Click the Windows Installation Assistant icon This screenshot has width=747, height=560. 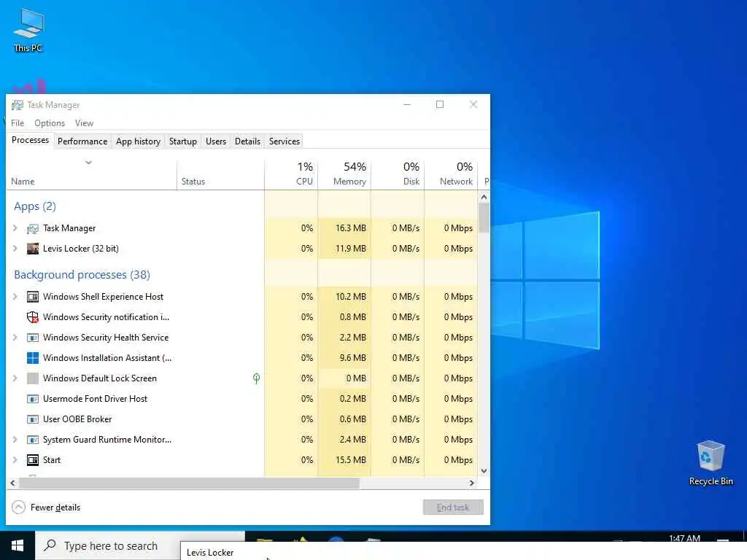pos(32,357)
